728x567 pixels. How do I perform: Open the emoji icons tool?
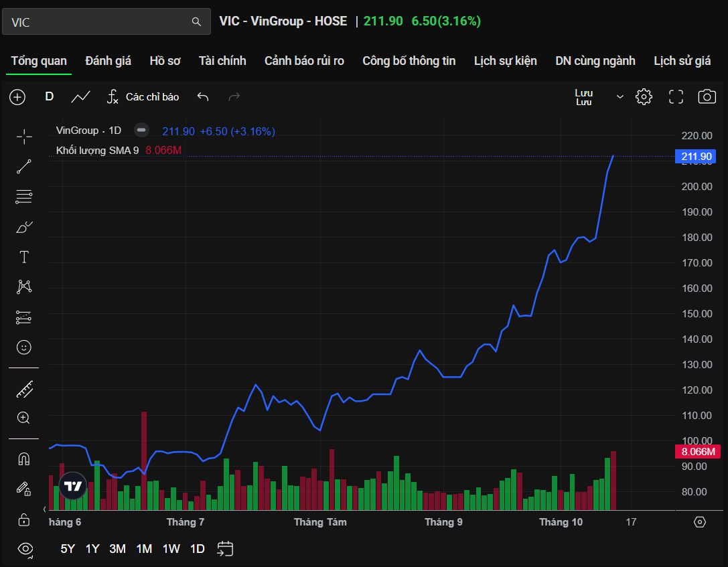pos(24,347)
